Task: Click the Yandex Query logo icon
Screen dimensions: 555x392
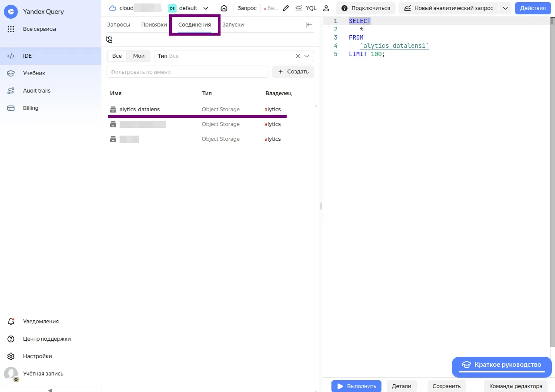Action: [11, 12]
